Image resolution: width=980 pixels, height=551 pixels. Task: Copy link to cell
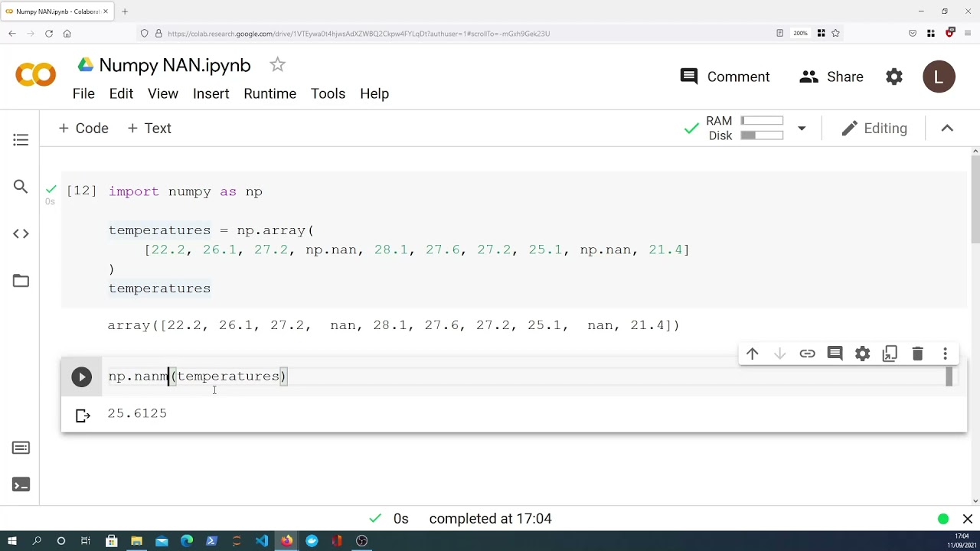pos(807,354)
